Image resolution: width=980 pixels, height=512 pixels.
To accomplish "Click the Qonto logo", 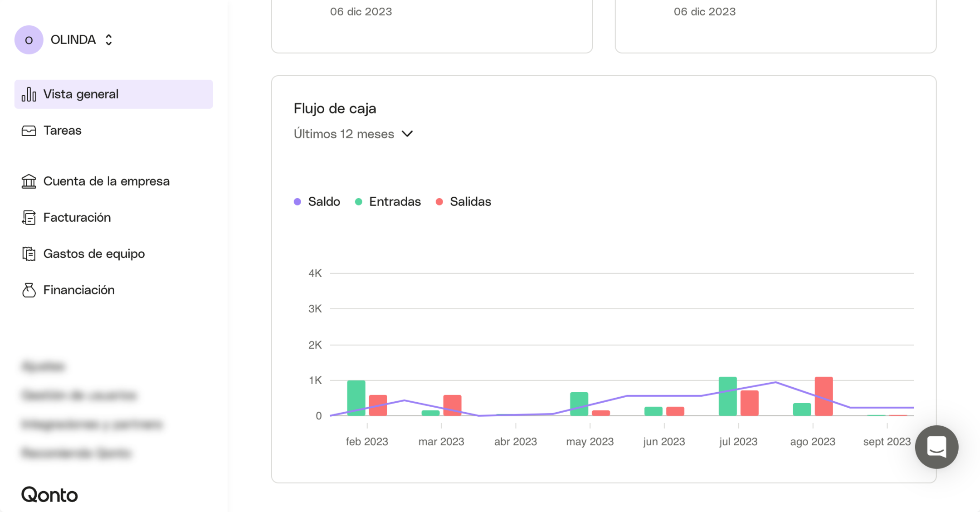I will point(49,495).
